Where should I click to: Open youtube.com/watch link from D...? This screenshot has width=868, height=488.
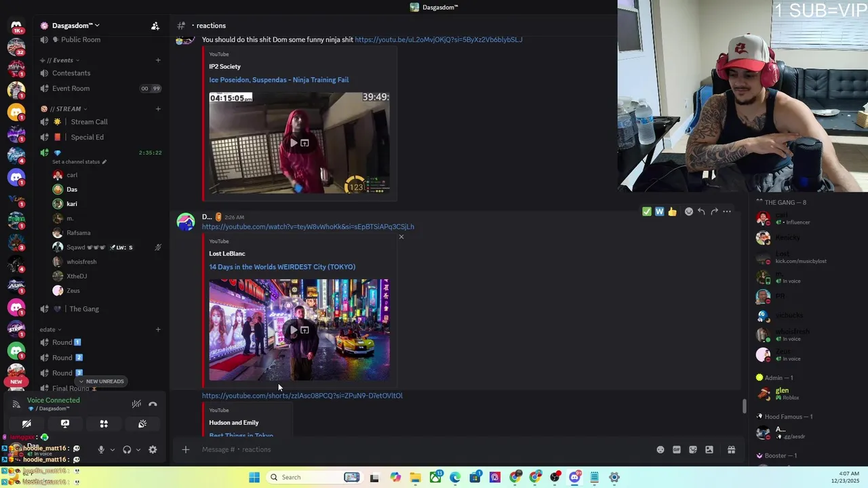coord(308,227)
